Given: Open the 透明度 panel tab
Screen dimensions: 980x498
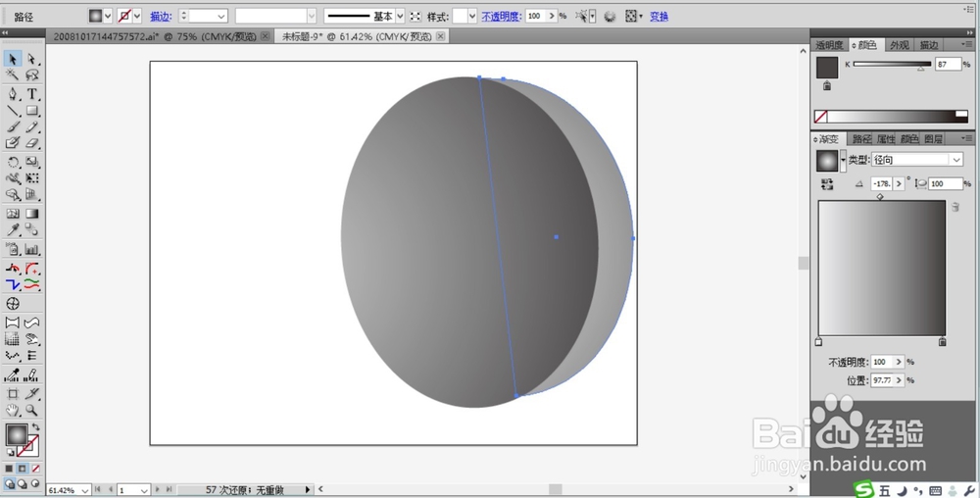Looking at the screenshot, I should (x=829, y=45).
